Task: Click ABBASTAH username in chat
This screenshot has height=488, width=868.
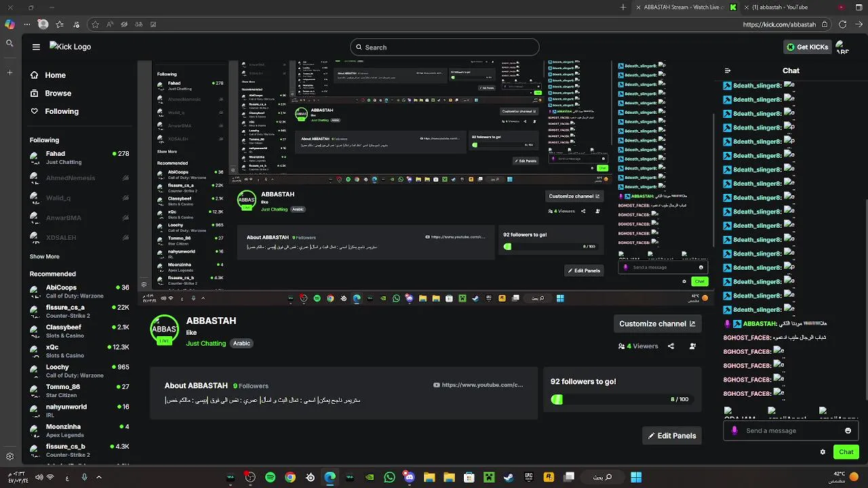Action: point(759,324)
